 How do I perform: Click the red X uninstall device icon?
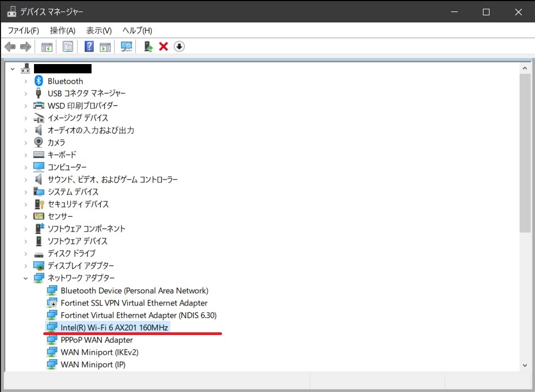tap(163, 47)
